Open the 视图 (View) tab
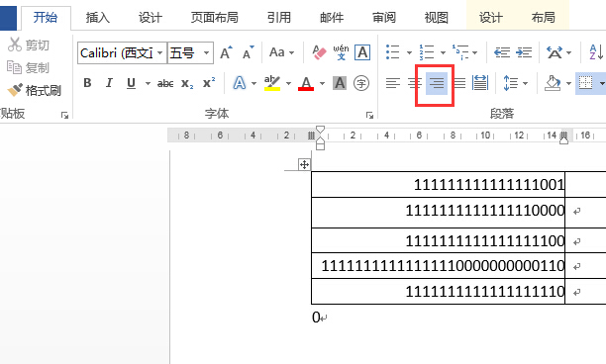606x364 pixels. click(x=437, y=18)
